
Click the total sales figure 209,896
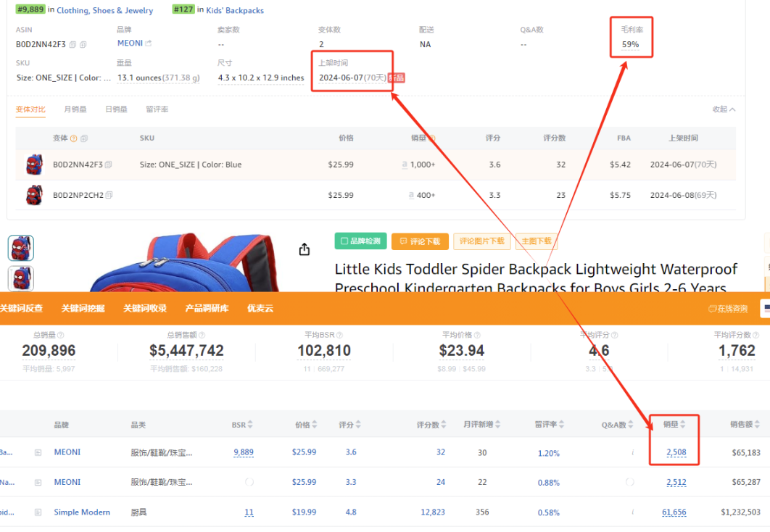[49, 350]
